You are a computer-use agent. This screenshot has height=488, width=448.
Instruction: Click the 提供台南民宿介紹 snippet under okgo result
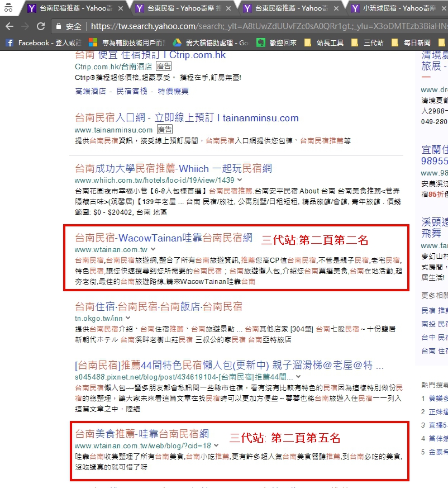(235, 334)
